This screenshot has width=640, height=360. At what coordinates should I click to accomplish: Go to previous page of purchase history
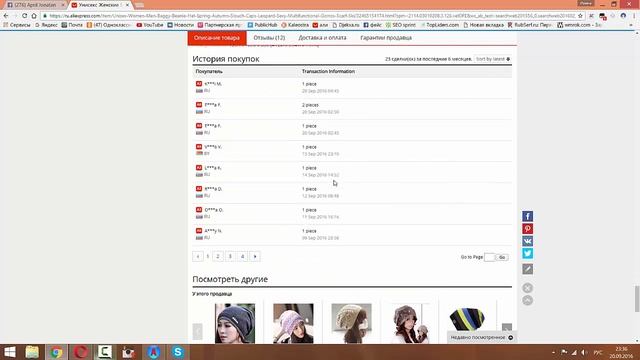(x=198, y=256)
